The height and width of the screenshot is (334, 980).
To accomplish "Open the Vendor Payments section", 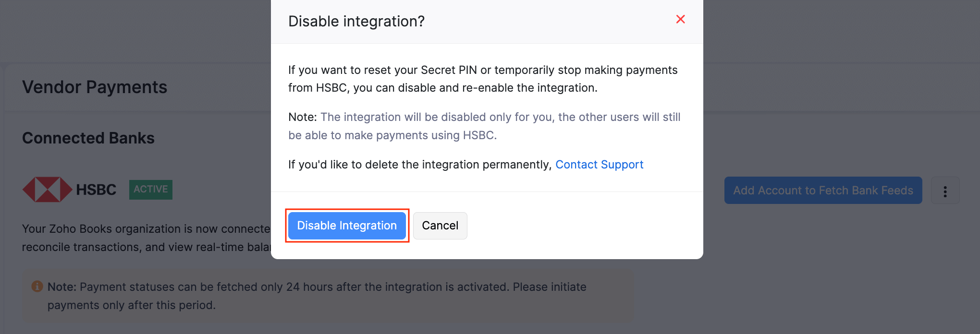I will [94, 87].
